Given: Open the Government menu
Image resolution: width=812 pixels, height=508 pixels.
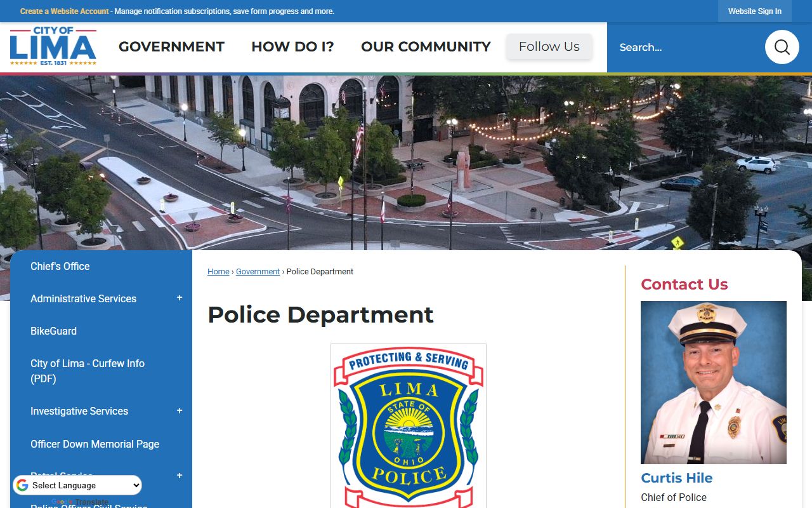Looking at the screenshot, I should point(171,47).
